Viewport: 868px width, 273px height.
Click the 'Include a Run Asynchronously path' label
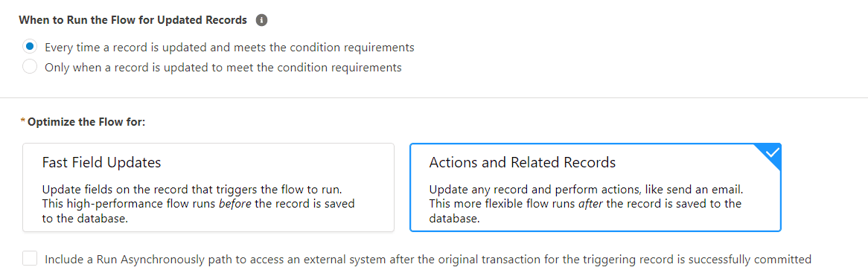(x=427, y=259)
